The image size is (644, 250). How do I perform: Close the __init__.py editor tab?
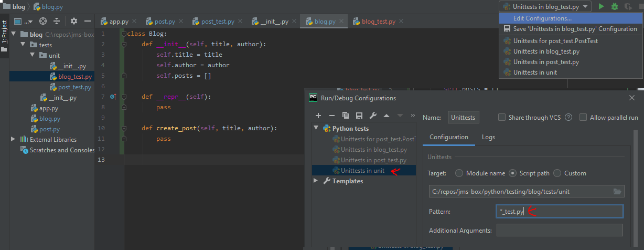(x=294, y=22)
